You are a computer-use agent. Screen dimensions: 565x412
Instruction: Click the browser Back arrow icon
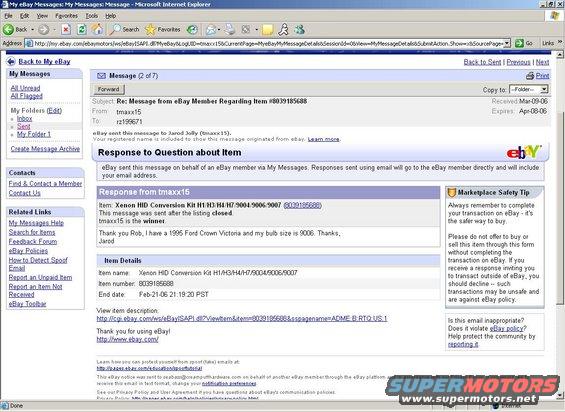tap(9, 29)
